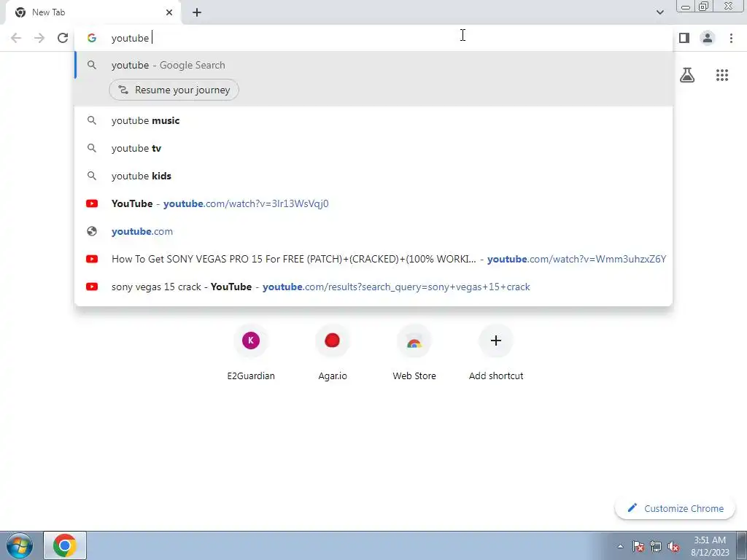Image resolution: width=747 pixels, height=560 pixels.
Task: Open the side panel icon
Action: pos(684,38)
